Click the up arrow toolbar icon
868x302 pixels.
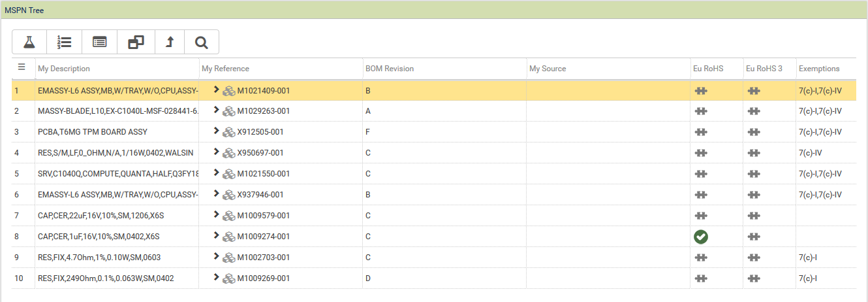click(170, 42)
